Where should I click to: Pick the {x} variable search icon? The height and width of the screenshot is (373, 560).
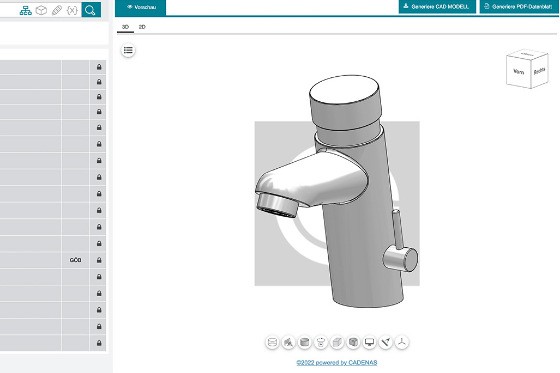click(x=72, y=10)
